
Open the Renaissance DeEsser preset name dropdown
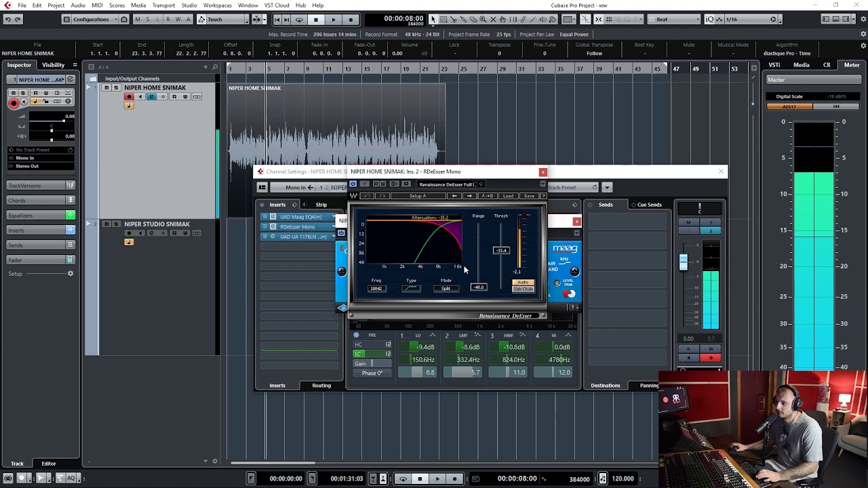[x=448, y=184]
